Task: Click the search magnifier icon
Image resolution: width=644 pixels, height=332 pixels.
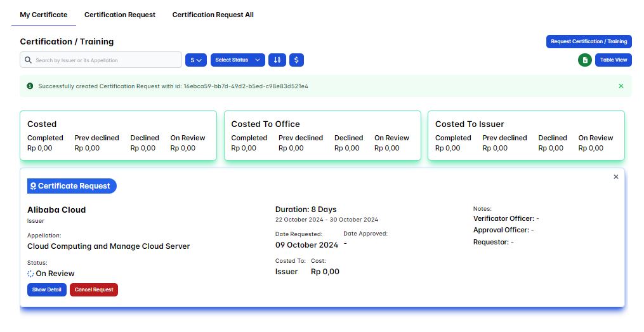Action: (x=28, y=60)
